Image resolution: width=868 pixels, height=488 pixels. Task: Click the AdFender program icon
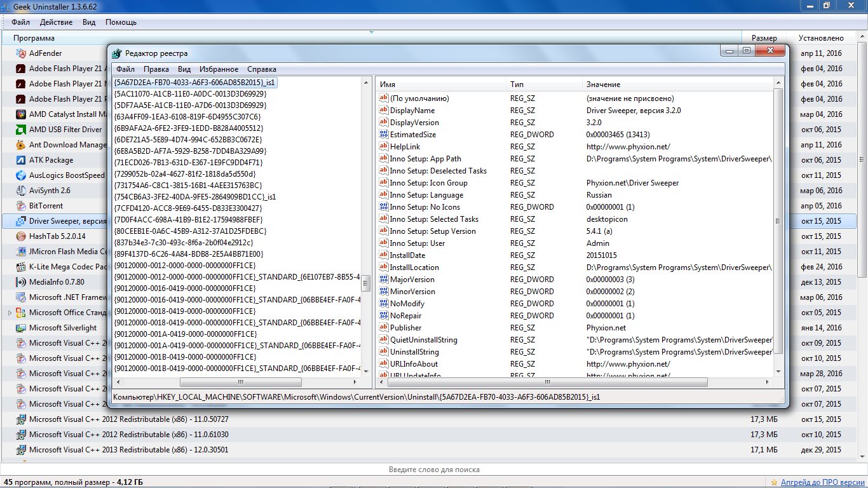(x=20, y=53)
